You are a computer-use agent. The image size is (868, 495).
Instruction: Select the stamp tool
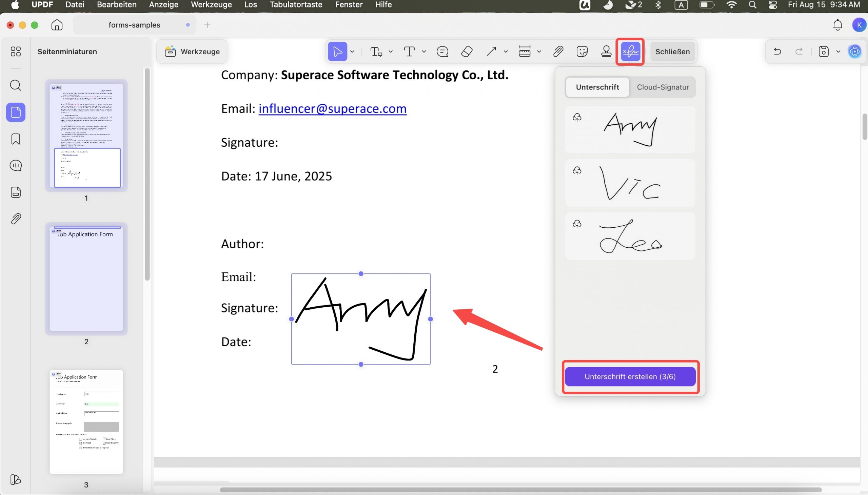(x=606, y=52)
